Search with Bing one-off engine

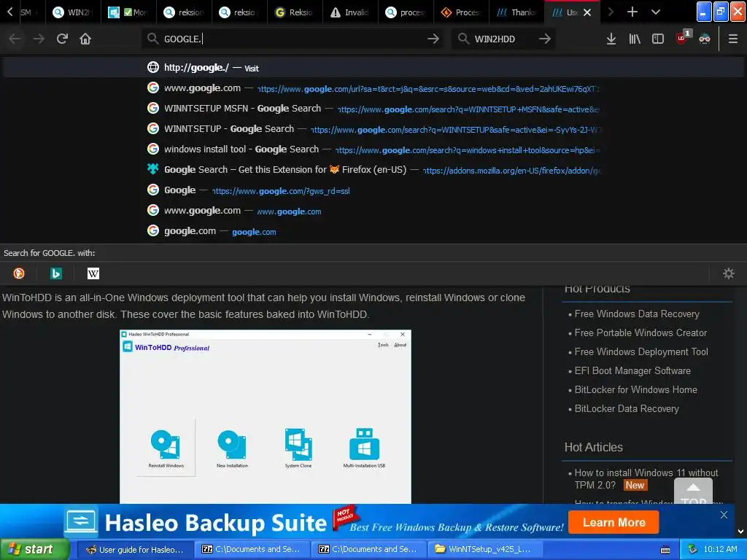[x=56, y=273]
